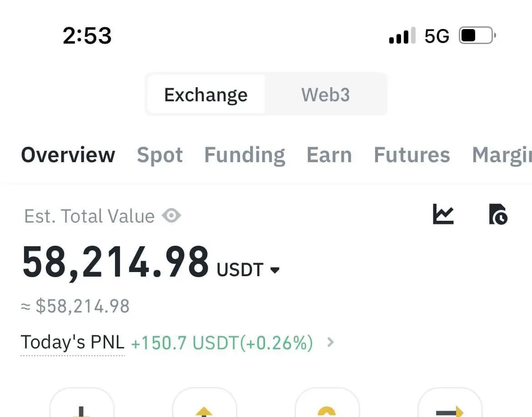Open the PNL analysis chart icon
This screenshot has width=532, height=417.
(443, 214)
